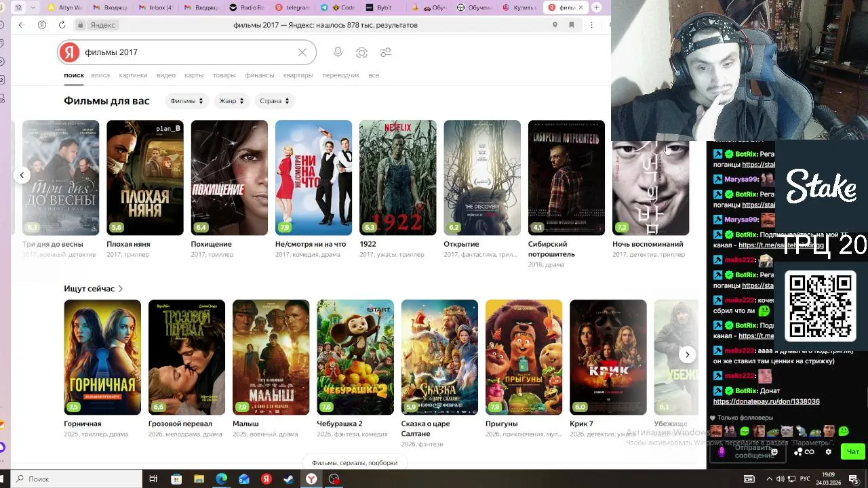Image resolution: width=868 pixels, height=488 pixels.
Task: Open the 'Radio Re' browser tab
Action: pyautogui.click(x=247, y=7)
